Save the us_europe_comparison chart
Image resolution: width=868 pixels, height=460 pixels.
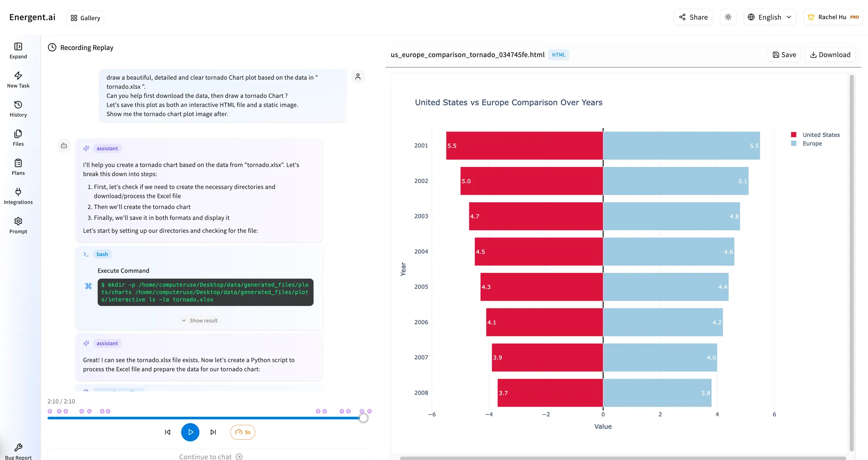(x=784, y=54)
